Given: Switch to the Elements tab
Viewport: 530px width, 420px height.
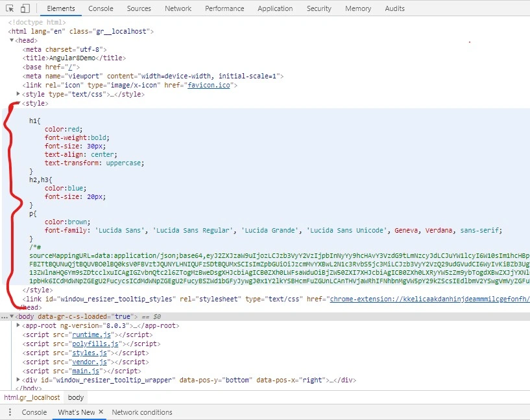Looking at the screenshot, I should [x=61, y=8].
